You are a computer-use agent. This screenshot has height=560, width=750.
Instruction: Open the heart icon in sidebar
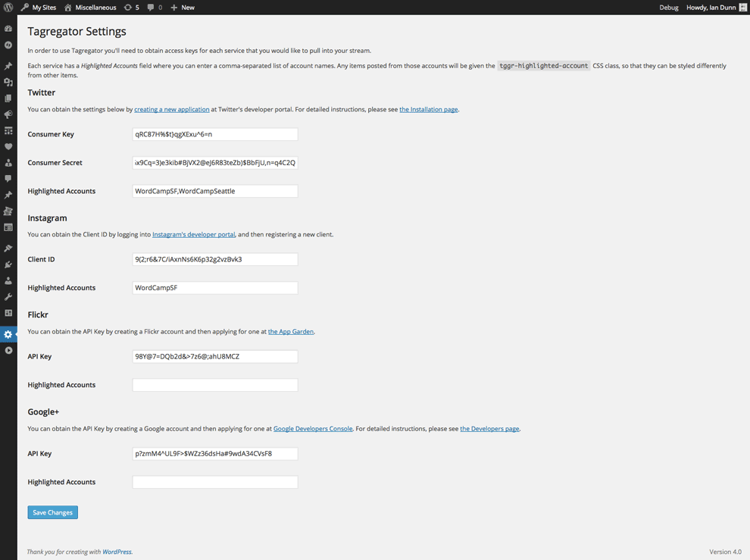8,146
